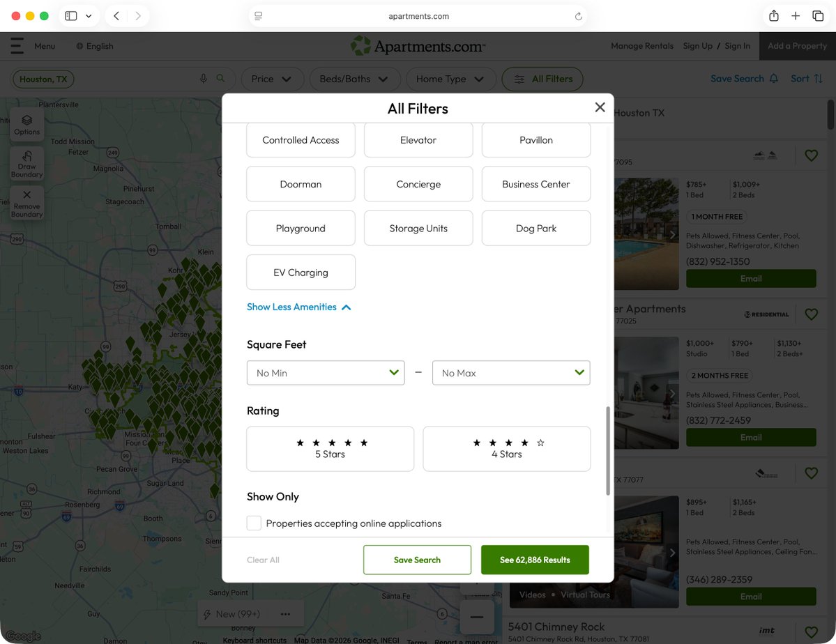Open the New (99+) map chip
Viewport: 836px width, 644px height.
click(x=232, y=614)
